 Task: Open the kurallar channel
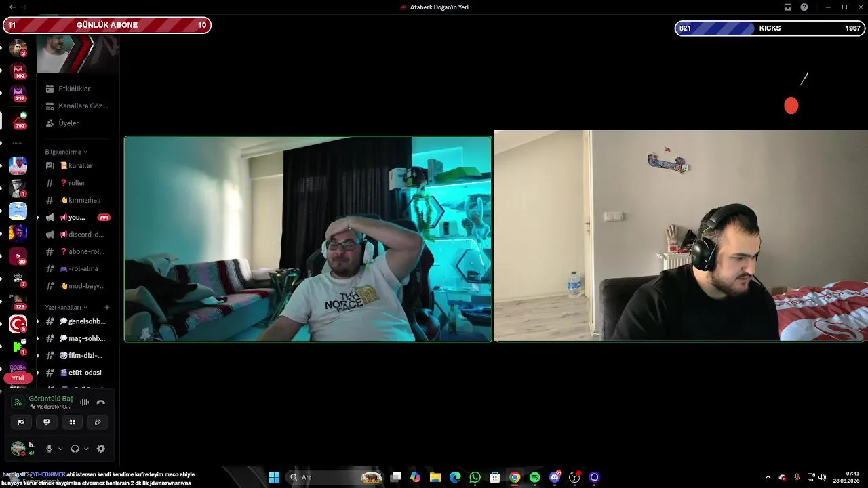tap(77, 165)
